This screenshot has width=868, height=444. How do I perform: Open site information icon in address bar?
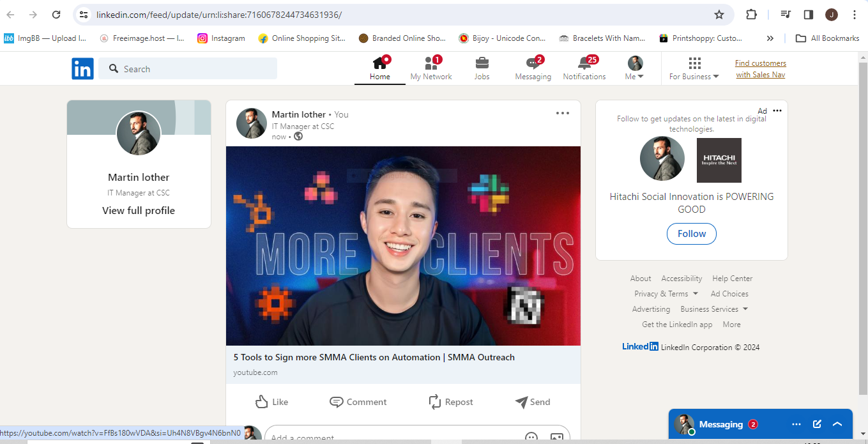[84, 14]
